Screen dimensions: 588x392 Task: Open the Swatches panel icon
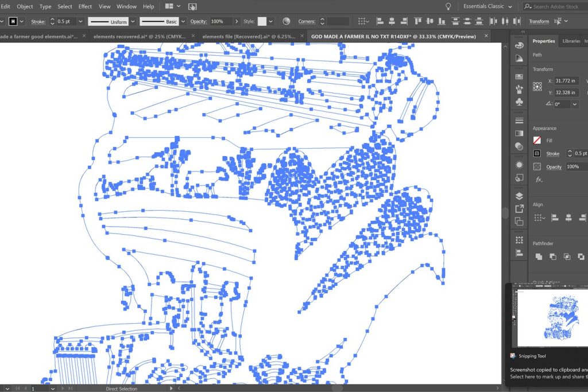pyautogui.click(x=519, y=76)
